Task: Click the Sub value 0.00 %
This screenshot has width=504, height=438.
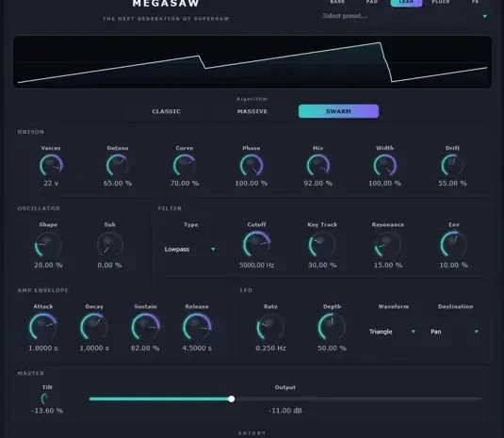Action: (x=109, y=265)
